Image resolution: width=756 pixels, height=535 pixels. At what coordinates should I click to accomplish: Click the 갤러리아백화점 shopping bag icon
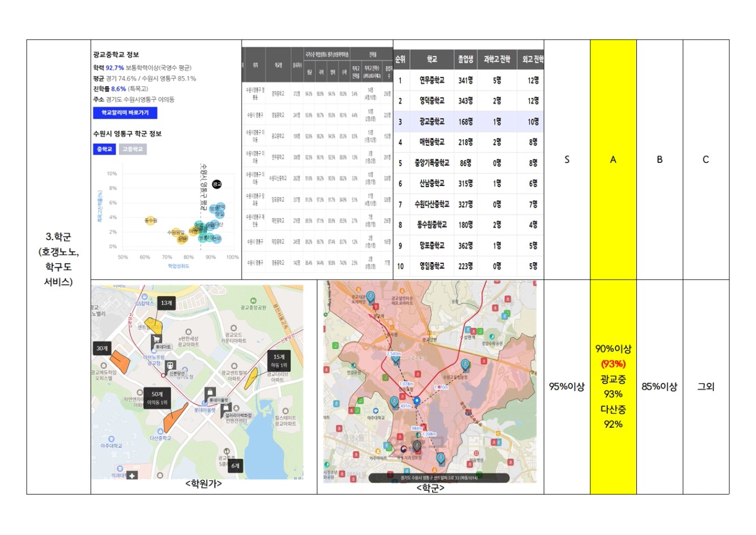[x=225, y=408]
